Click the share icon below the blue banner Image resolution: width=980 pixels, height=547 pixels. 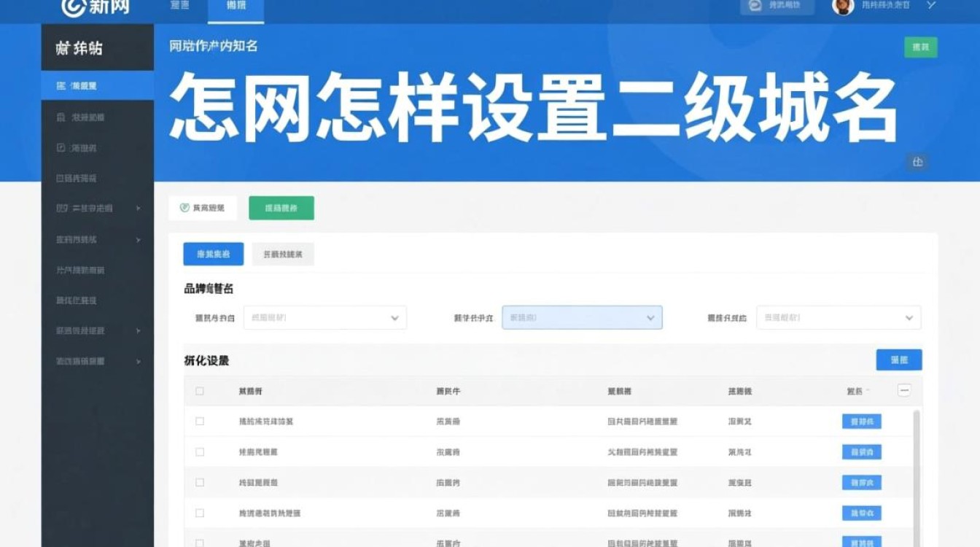918,163
